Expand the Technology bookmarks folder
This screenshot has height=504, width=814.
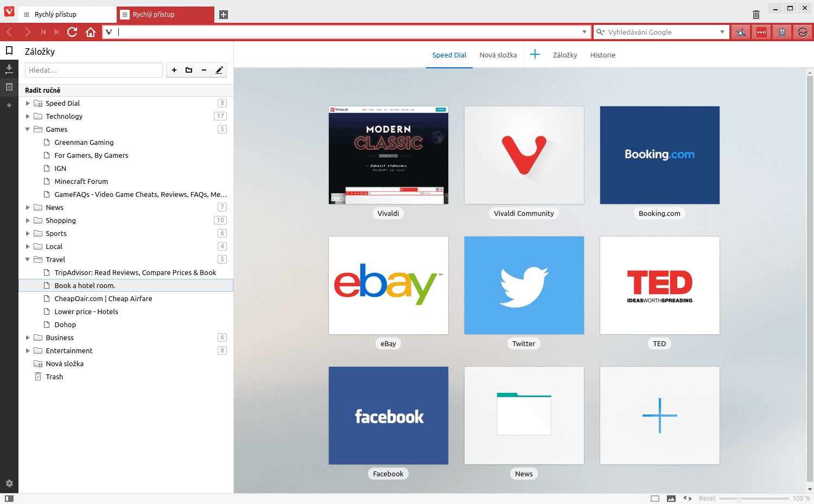click(28, 116)
